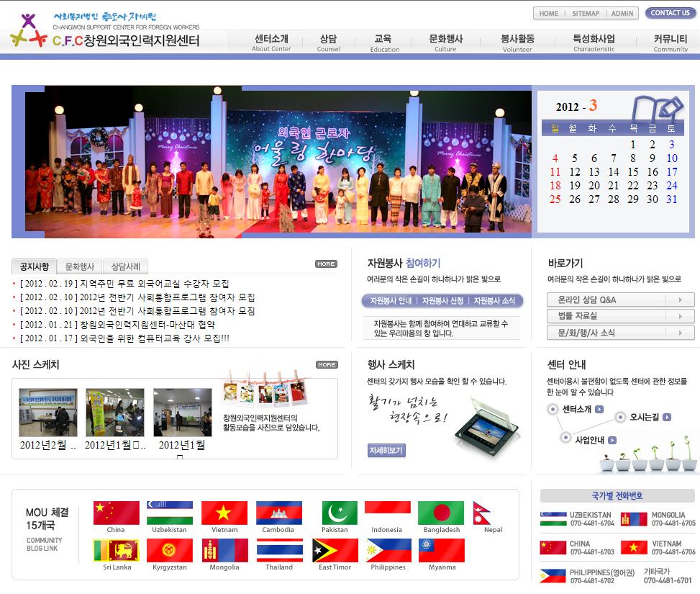
Task: Click the CFC center logo
Action: point(105,30)
